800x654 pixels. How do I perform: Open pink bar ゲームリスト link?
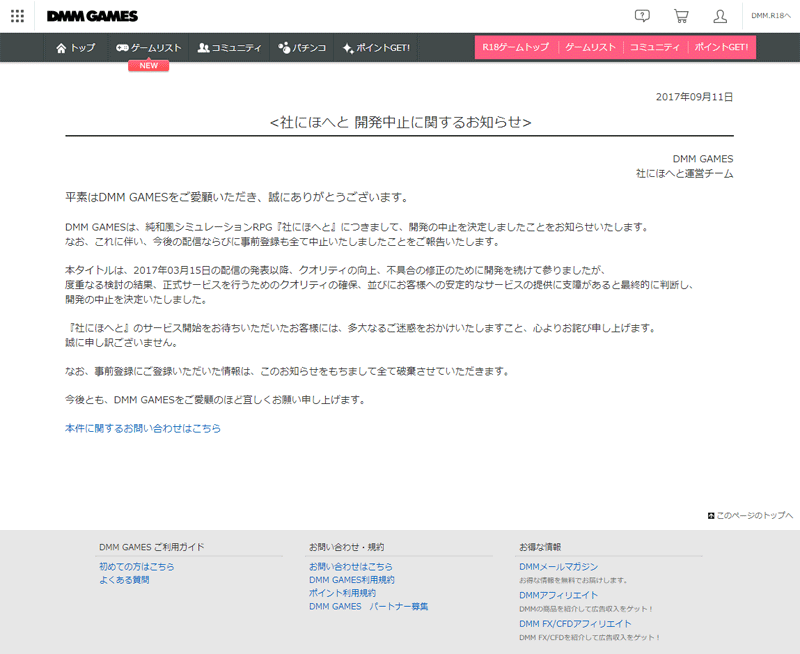[590, 47]
